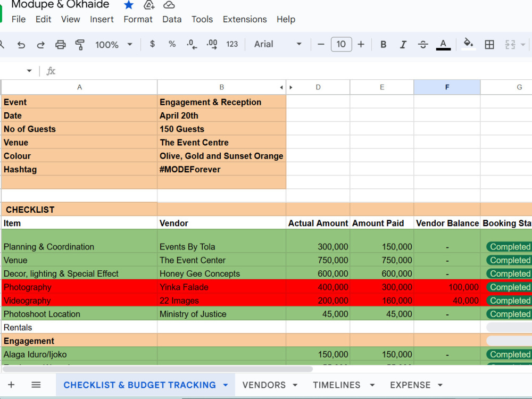Increase decimal places

[x=212, y=45]
